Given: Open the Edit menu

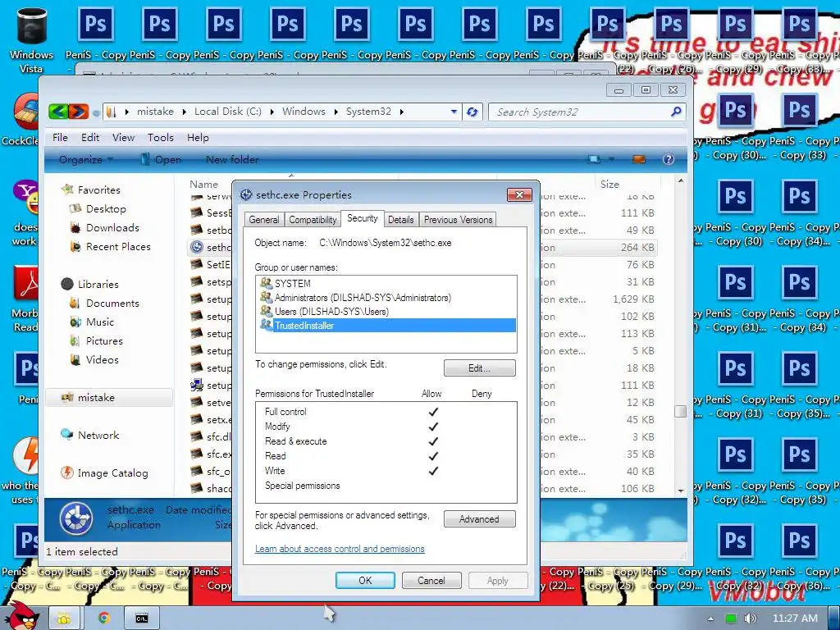Looking at the screenshot, I should (x=90, y=138).
